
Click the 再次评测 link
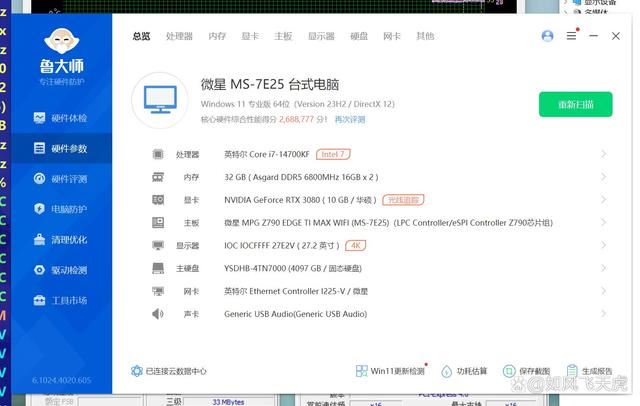click(x=349, y=119)
